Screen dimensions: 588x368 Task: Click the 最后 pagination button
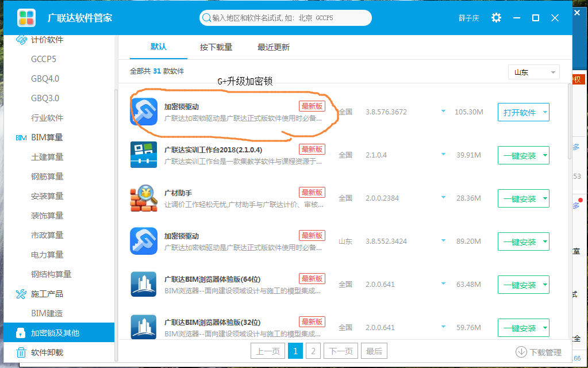(x=374, y=351)
